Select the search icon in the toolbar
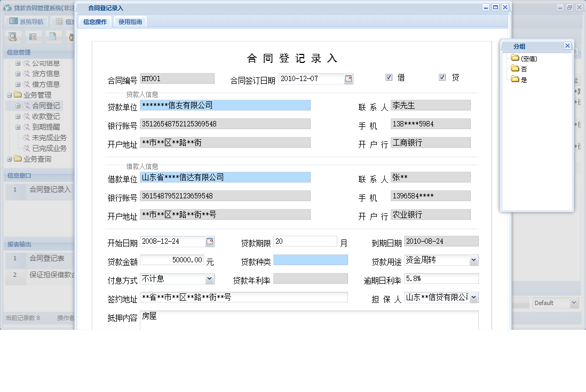This screenshot has height=392, width=586. tap(12, 37)
